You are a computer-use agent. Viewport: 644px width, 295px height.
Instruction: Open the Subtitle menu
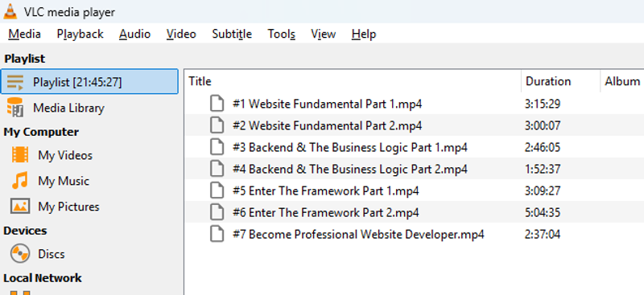click(232, 34)
